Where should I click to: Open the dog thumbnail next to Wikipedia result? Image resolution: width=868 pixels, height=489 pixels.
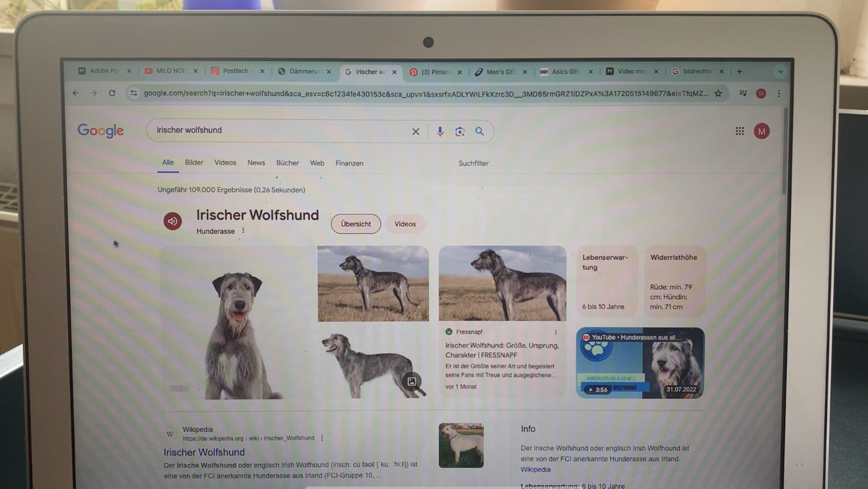point(461,445)
